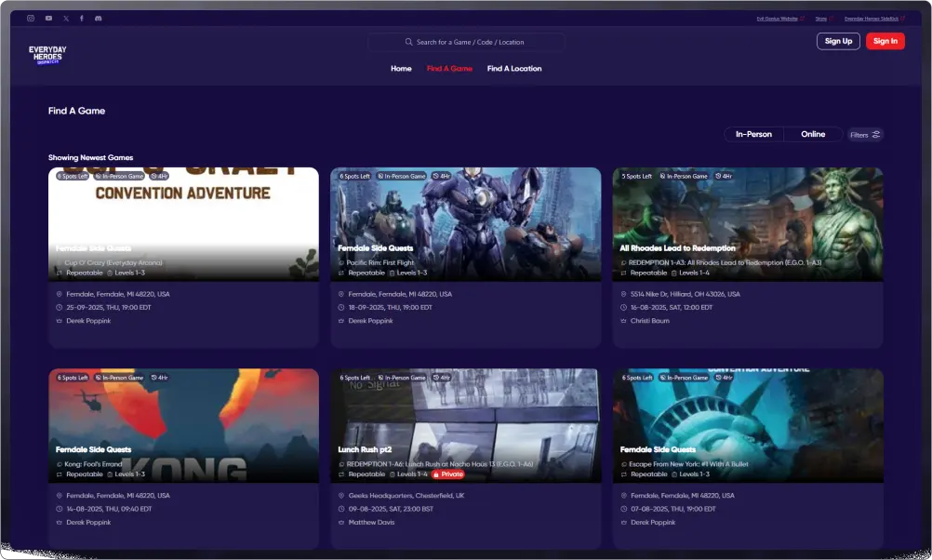The width and height of the screenshot is (932, 560).
Task: Click the search magnifier icon
Action: point(409,42)
